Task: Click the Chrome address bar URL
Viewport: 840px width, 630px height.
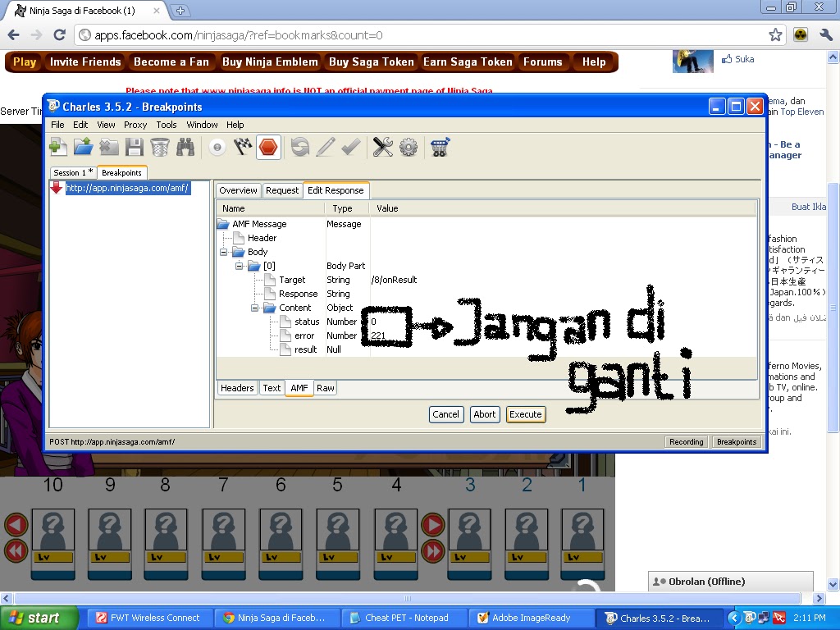Action: [239, 35]
